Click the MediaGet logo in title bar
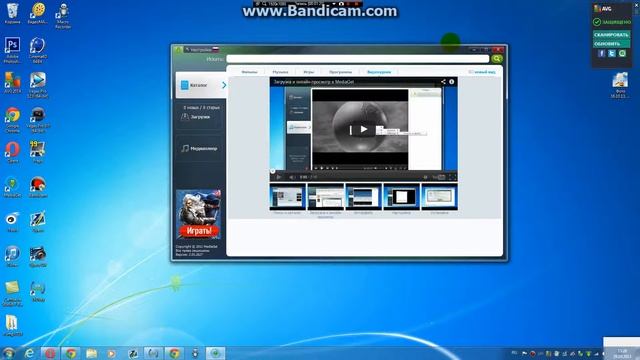Image resolution: width=640 pixels, height=360 pixels. 178,49
